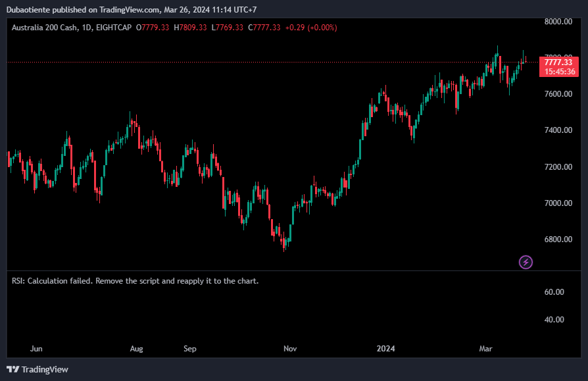This screenshot has height=381, width=588.
Task: Click the Aug label on the time axis
Action: click(137, 348)
